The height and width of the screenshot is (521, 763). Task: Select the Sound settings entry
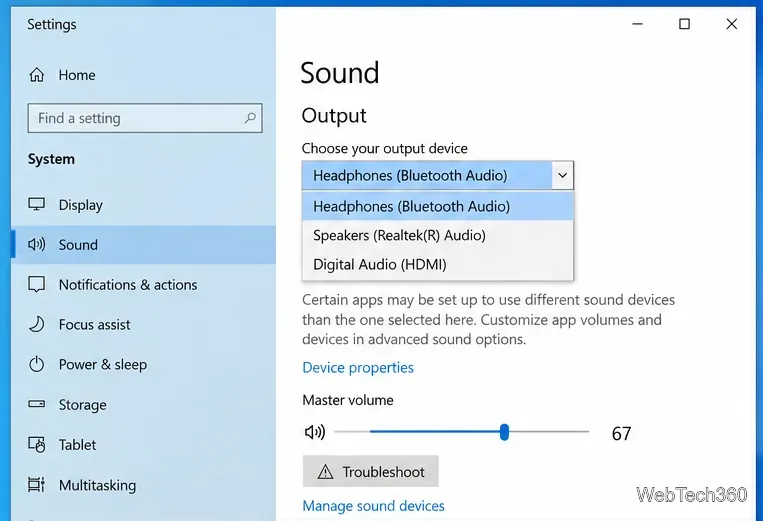144,245
